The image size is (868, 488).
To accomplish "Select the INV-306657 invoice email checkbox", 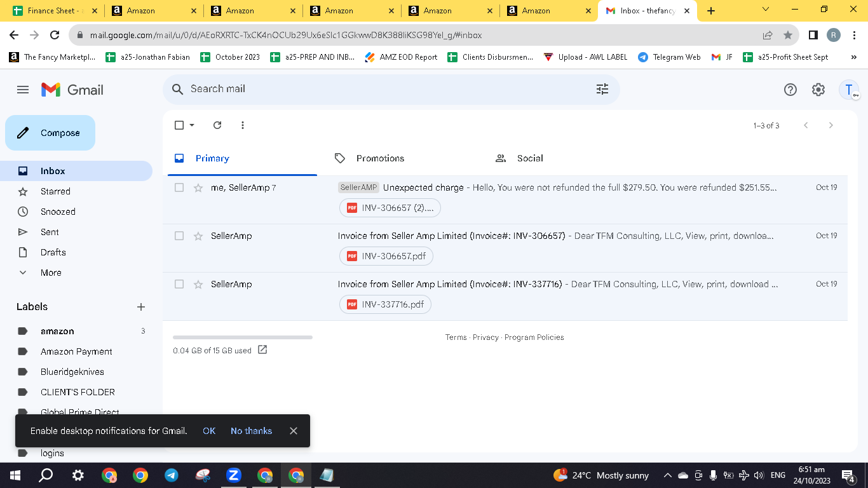I will 179,236.
